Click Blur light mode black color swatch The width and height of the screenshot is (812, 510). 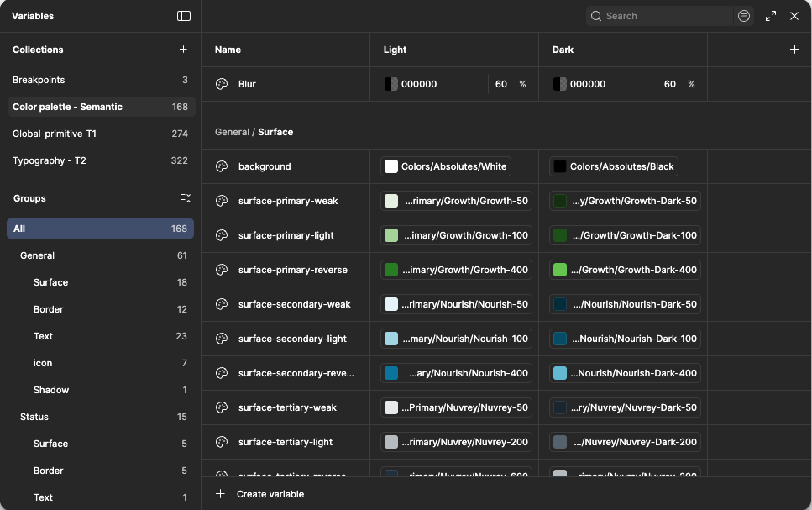(x=391, y=84)
